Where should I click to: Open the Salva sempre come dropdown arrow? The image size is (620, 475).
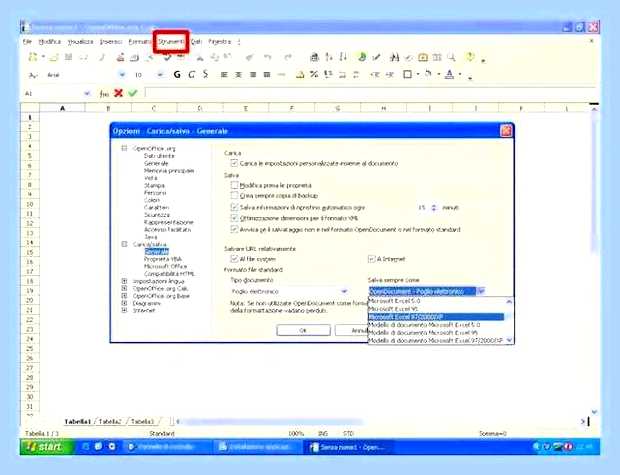[481, 291]
